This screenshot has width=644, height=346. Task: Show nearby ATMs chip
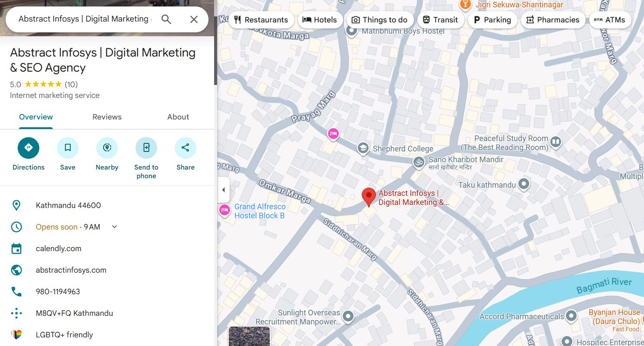pos(609,20)
